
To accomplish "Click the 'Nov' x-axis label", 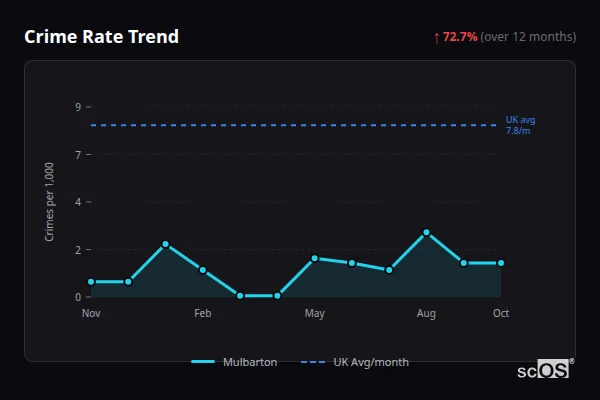I will (91, 313).
